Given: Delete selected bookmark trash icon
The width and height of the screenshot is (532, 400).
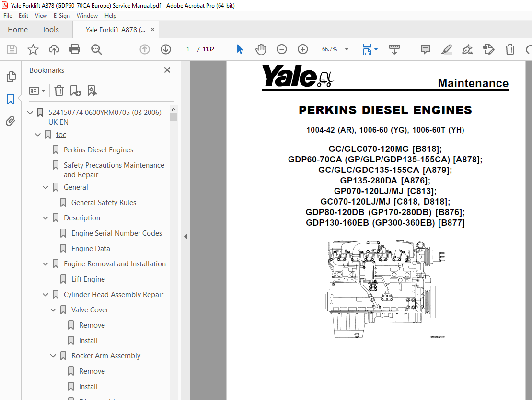Looking at the screenshot, I should tap(59, 91).
